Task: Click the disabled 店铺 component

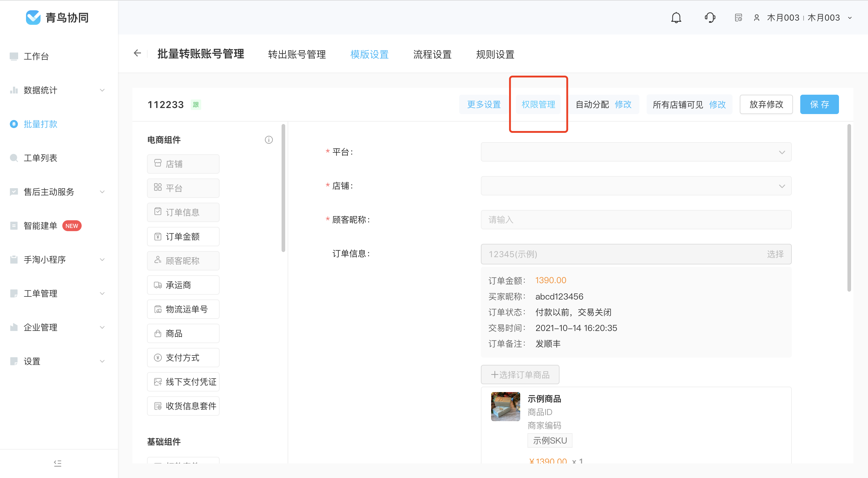Action: (183, 164)
